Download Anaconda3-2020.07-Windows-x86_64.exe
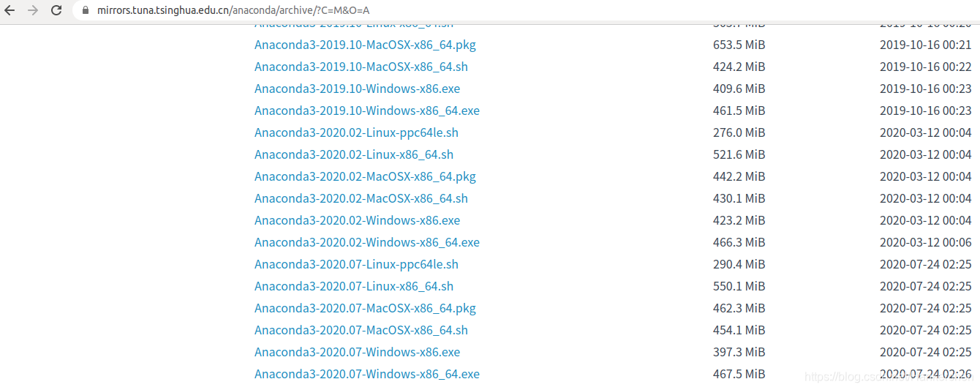The height and width of the screenshot is (390, 980). pos(367,374)
